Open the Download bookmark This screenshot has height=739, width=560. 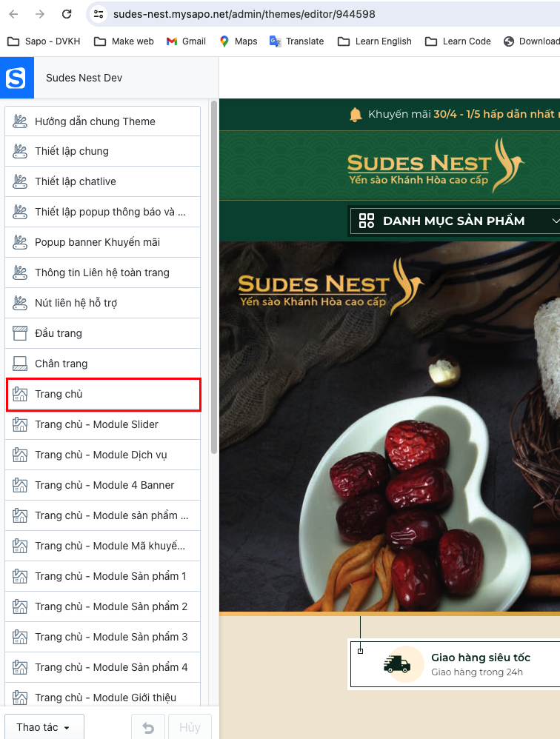point(531,41)
